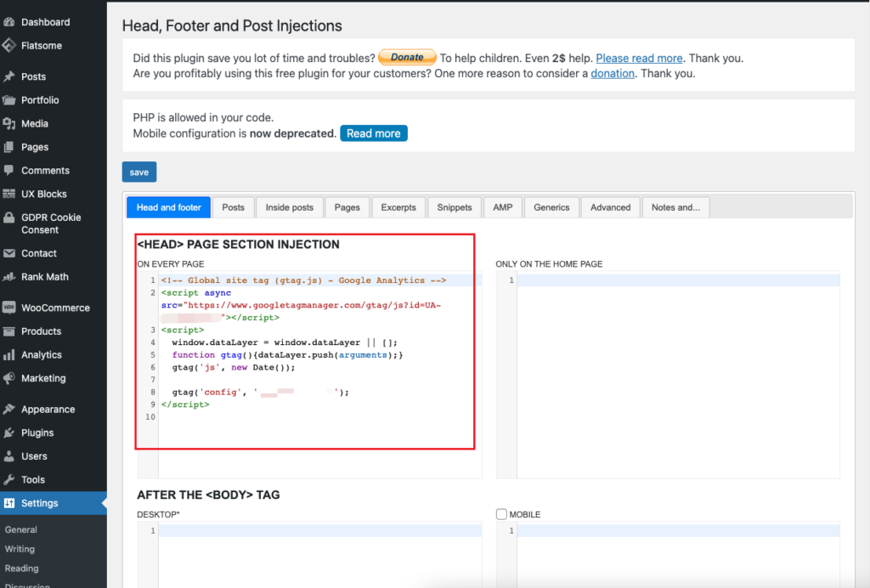Click the Products box icon

(8, 331)
